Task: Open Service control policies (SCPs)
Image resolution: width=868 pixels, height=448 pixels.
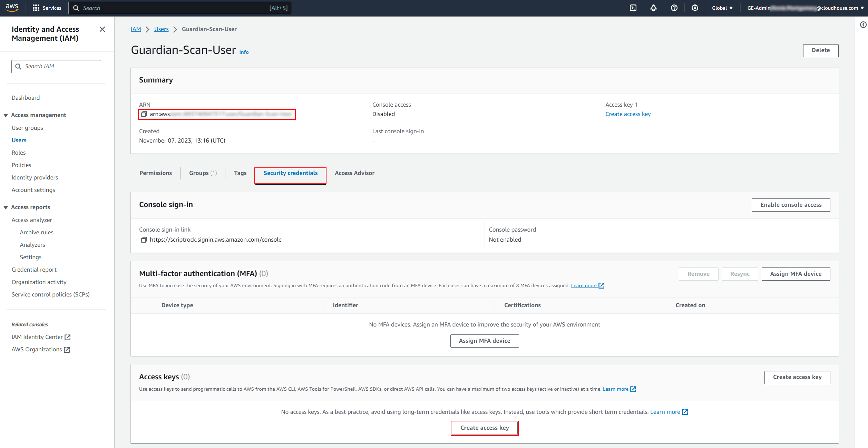Action: click(x=51, y=294)
